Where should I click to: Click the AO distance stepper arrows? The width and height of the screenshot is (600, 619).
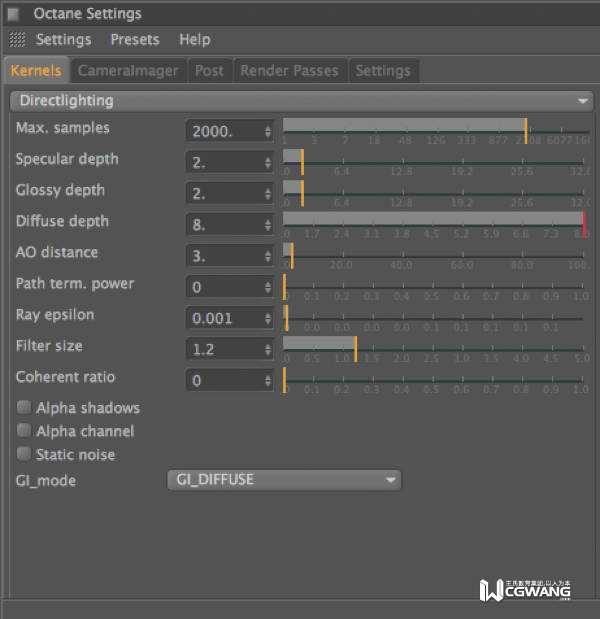(268, 256)
